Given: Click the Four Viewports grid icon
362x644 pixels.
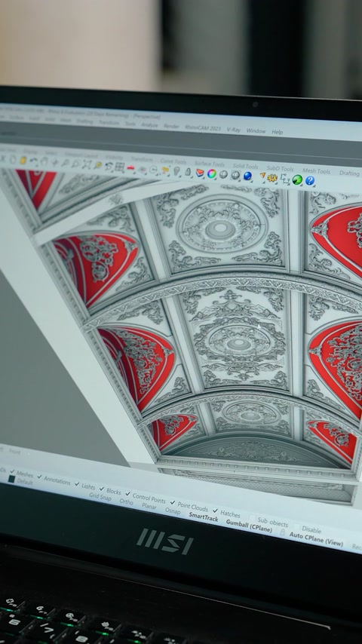Looking at the screenshot, I should pos(120,167).
